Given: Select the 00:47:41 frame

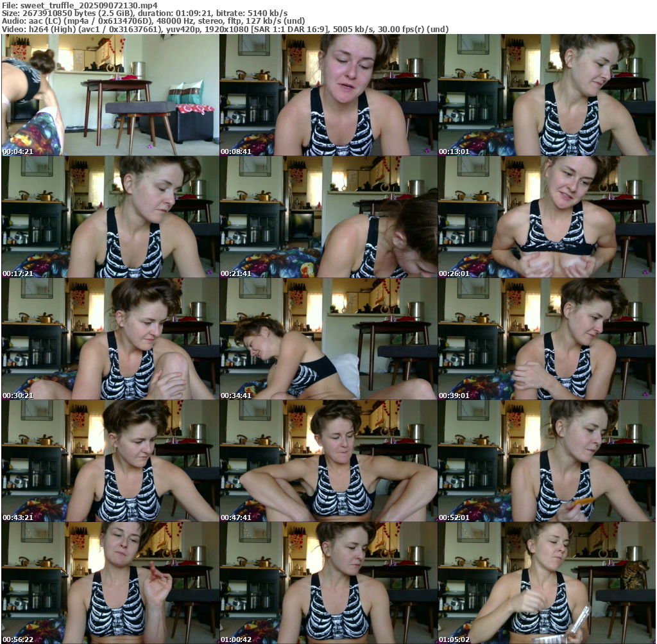Looking at the screenshot, I should (328, 461).
